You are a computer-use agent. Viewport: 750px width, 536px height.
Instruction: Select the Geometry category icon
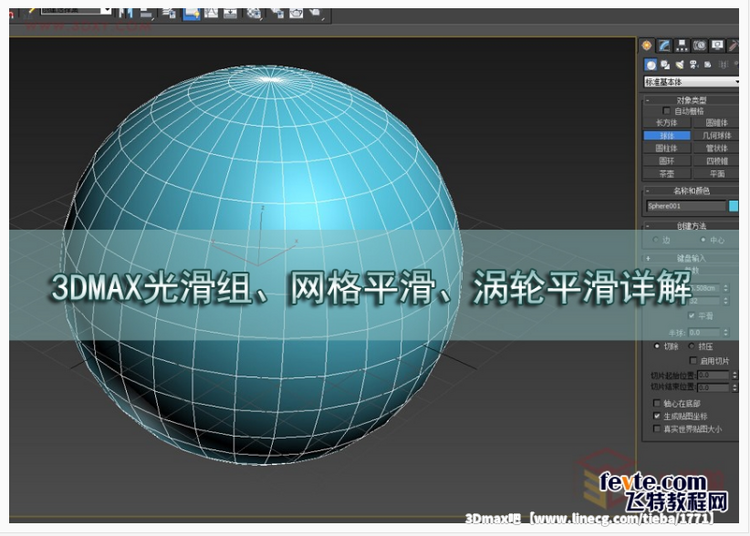click(651, 65)
